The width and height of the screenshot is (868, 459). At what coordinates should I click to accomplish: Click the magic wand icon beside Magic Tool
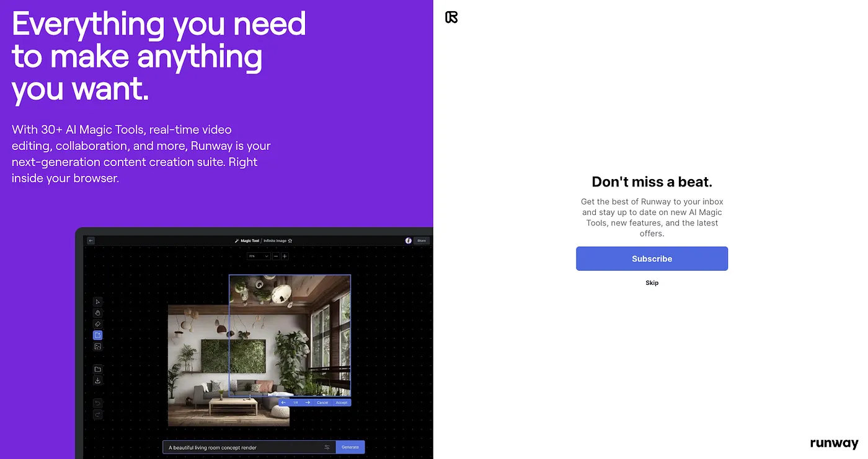(237, 240)
